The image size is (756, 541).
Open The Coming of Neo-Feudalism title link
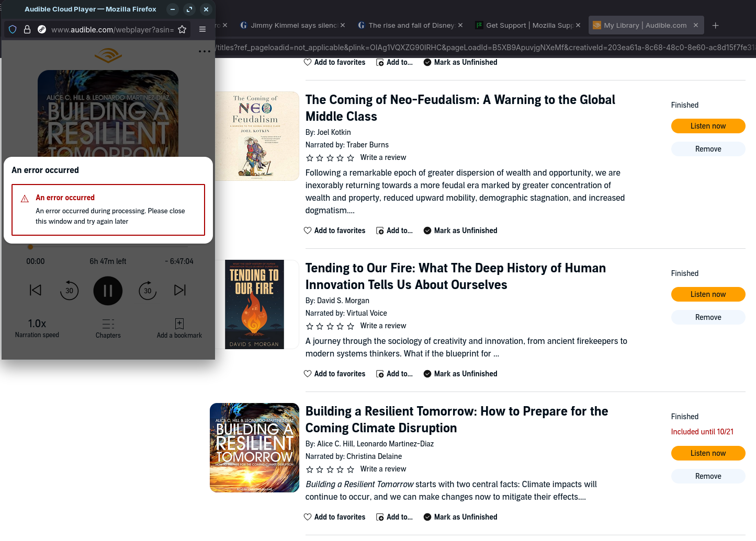coord(460,108)
